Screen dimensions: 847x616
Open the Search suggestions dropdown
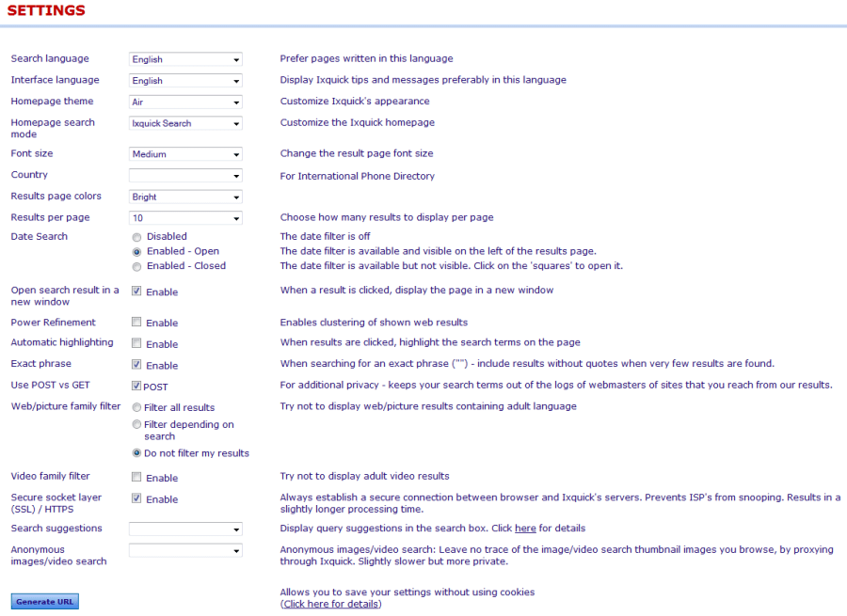coord(185,529)
